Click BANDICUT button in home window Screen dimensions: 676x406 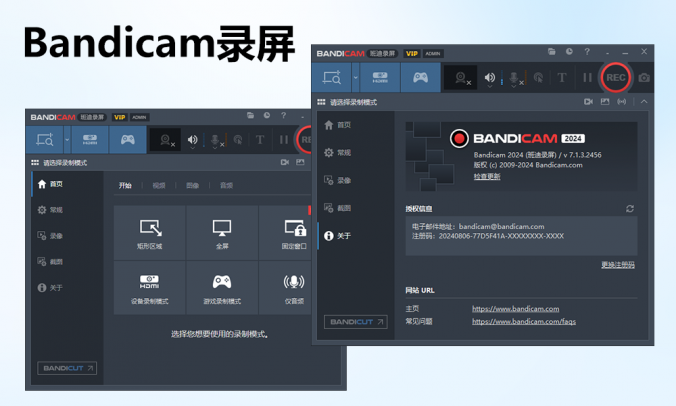(67, 368)
